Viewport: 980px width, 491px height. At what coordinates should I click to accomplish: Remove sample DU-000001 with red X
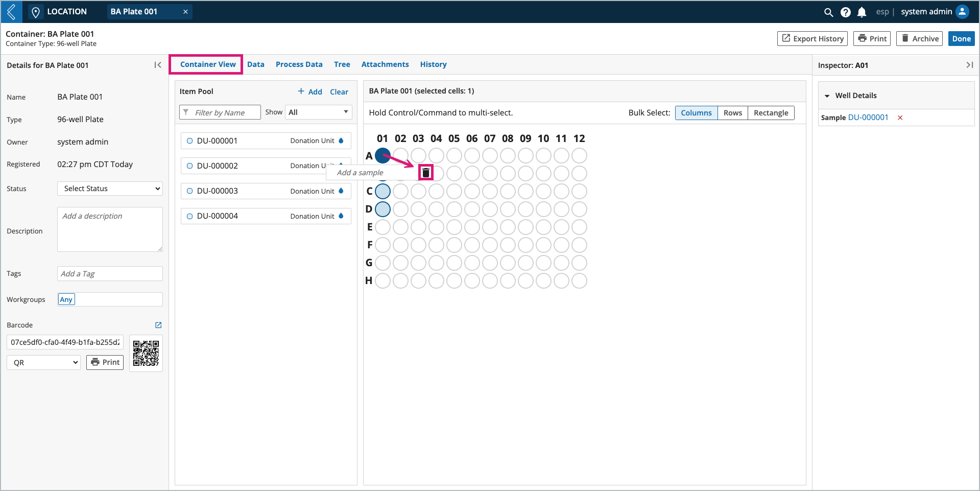click(x=900, y=118)
